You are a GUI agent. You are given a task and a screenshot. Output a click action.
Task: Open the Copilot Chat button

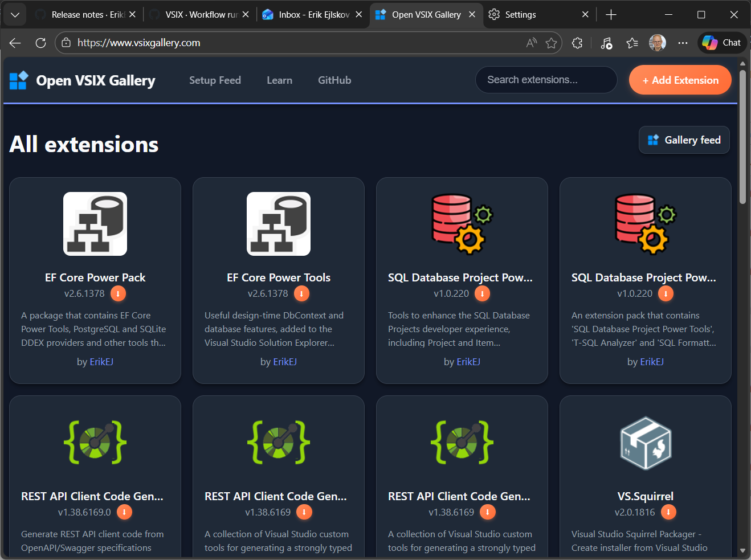(722, 43)
